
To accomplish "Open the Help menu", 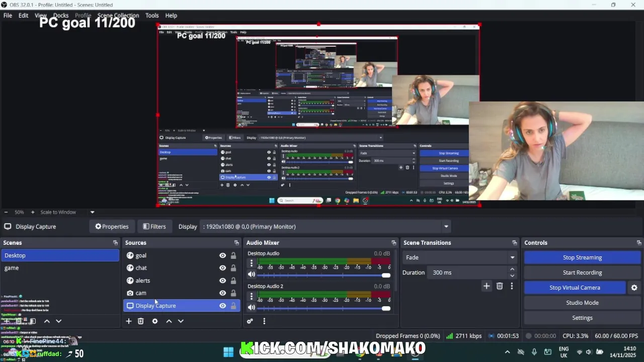I will click(x=171, y=16).
